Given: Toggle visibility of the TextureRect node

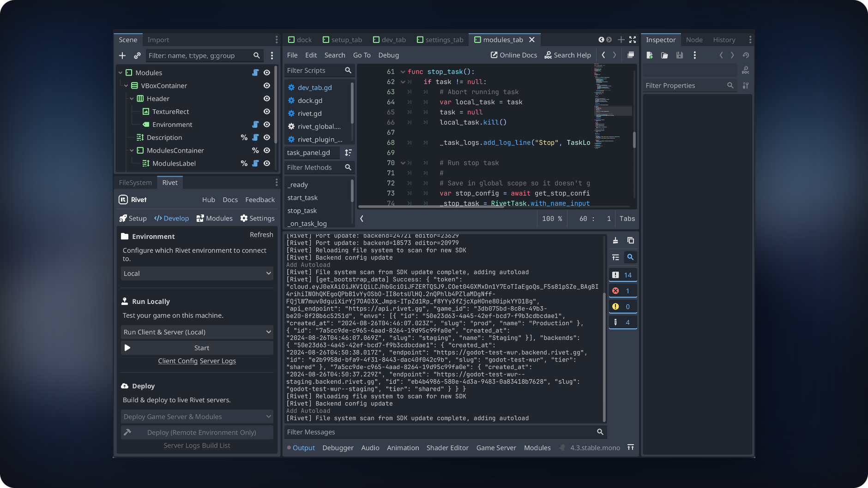Looking at the screenshot, I should coord(266,112).
